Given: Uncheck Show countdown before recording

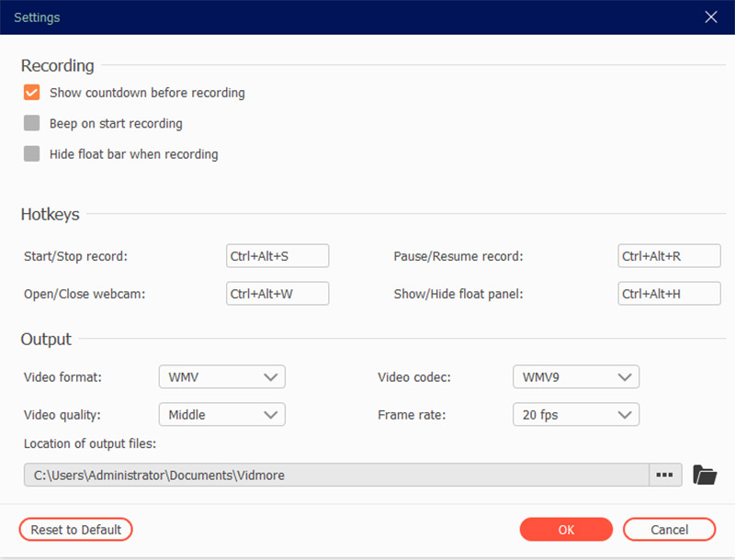Looking at the screenshot, I should [x=32, y=93].
